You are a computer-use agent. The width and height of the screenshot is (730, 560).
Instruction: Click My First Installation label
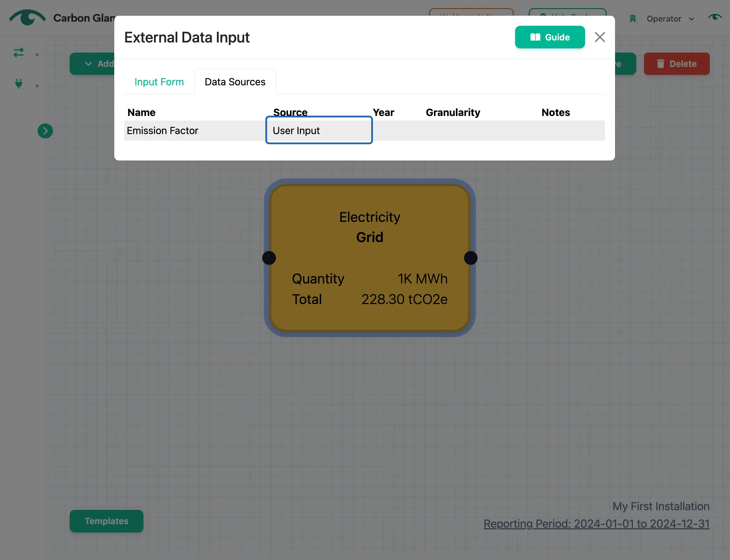[661, 506]
